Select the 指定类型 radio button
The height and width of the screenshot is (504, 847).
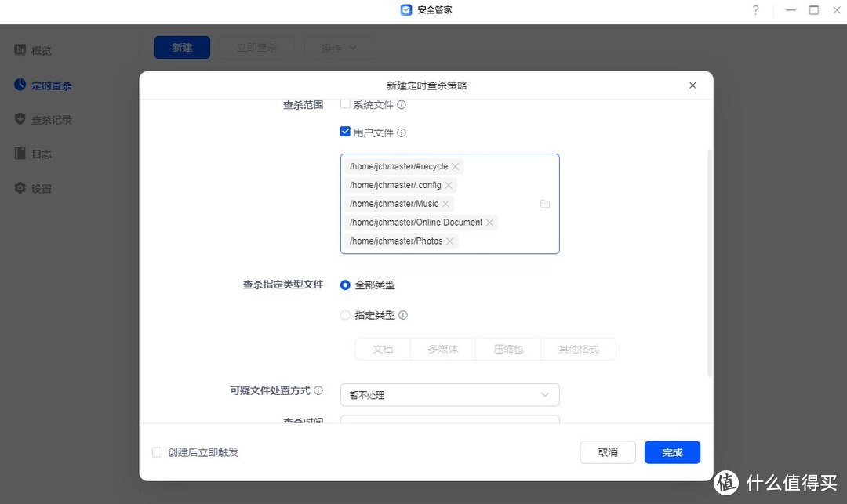pyautogui.click(x=345, y=315)
